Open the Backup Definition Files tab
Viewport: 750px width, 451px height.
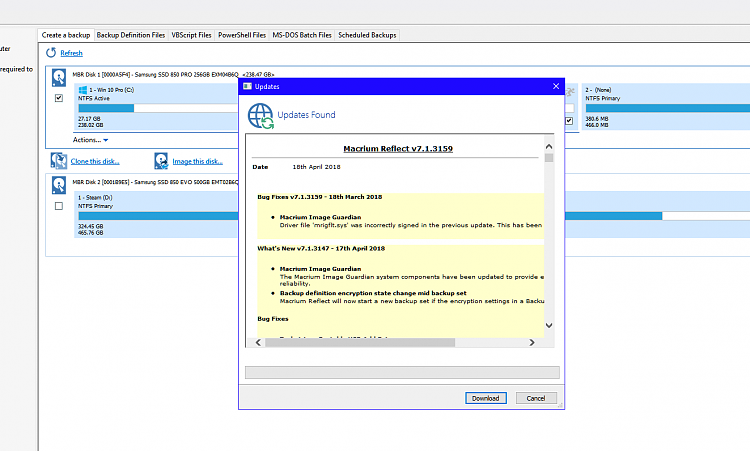coord(131,35)
